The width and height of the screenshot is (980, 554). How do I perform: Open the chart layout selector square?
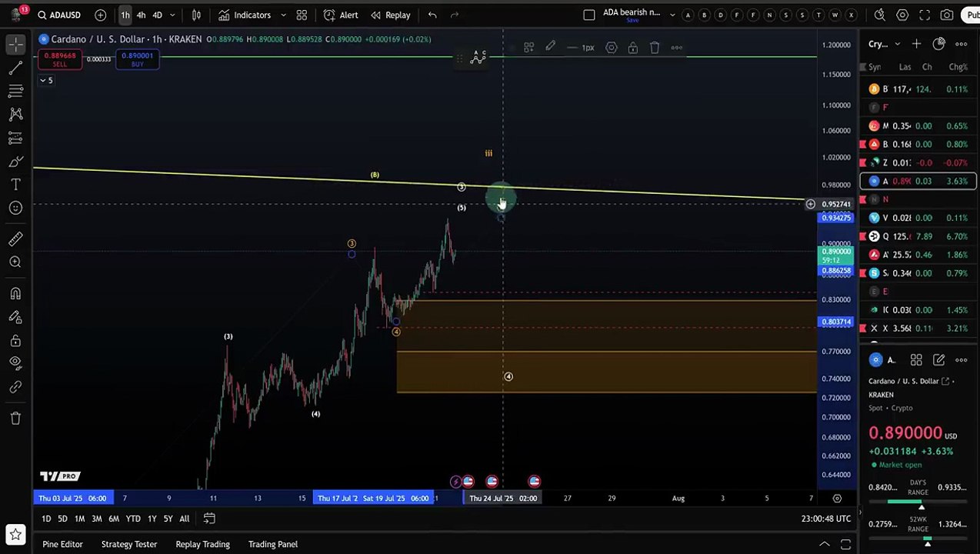[x=589, y=15]
